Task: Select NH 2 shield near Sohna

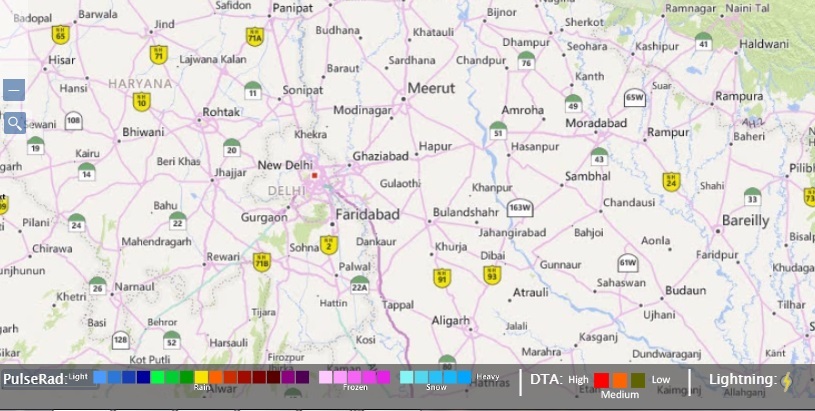Action: pos(328,245)
